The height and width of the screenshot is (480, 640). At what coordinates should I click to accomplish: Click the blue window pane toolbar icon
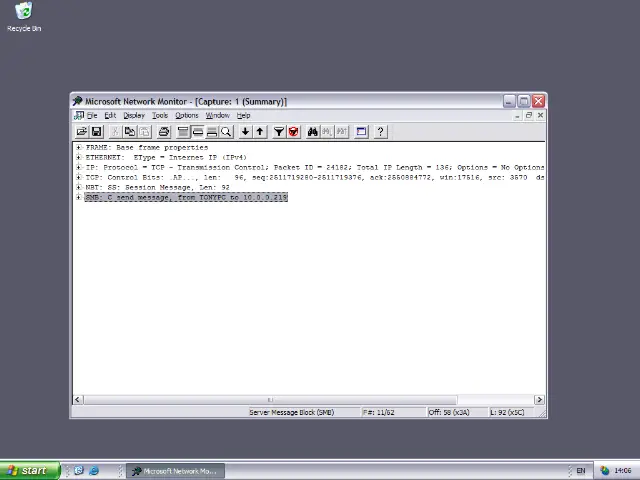tap(361, 131)
